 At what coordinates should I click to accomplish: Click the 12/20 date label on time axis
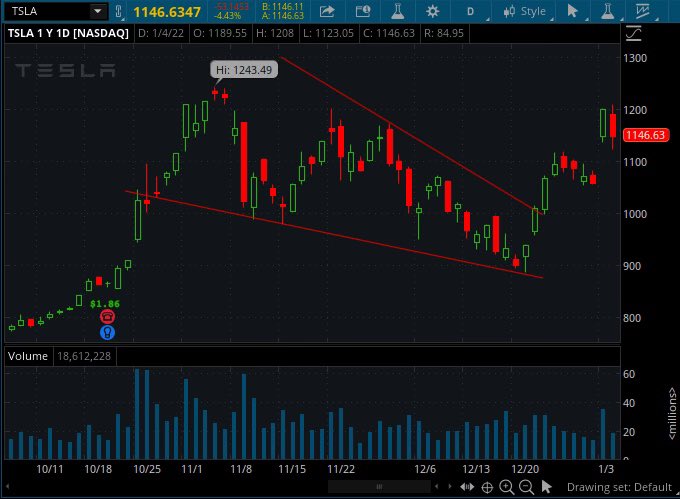(525, 469)
